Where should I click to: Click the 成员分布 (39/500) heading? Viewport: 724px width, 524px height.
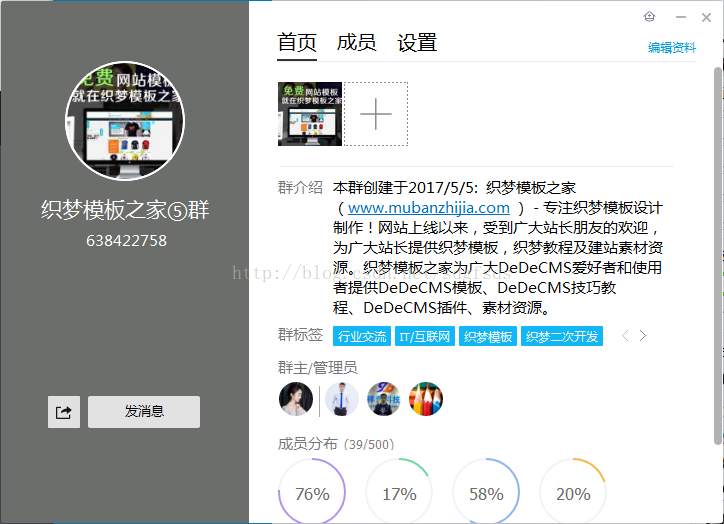click(x=336, y=444)
